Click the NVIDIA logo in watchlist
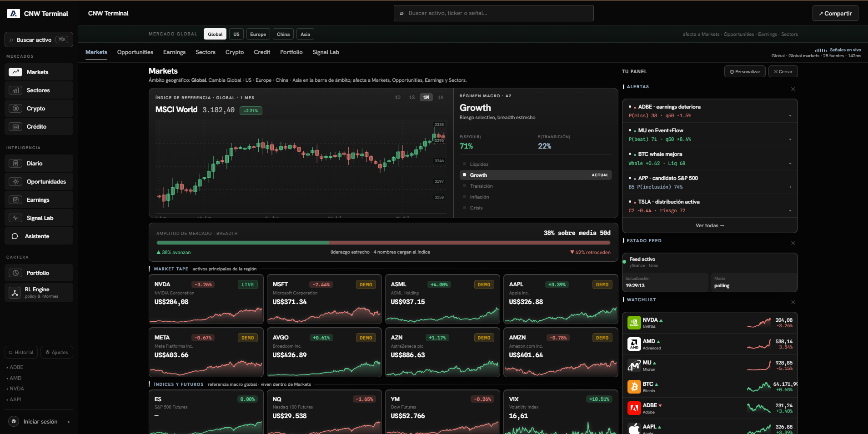 (x=634, y=323)
